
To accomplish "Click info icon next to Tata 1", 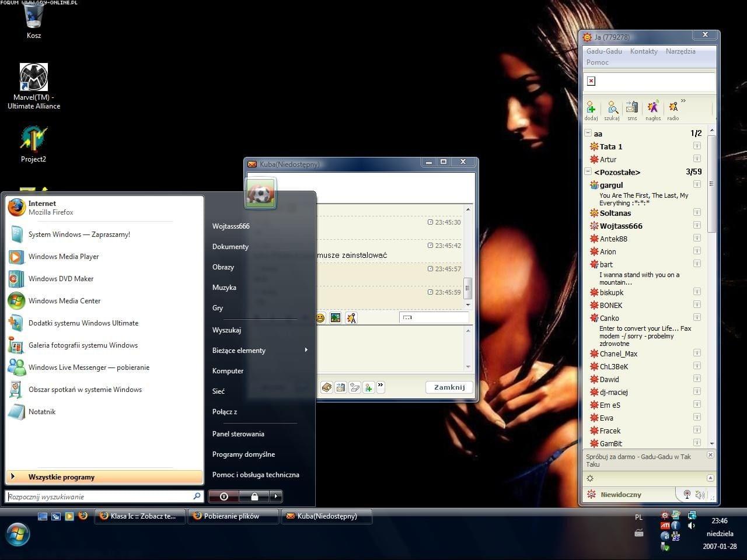I will pos(697,146).
